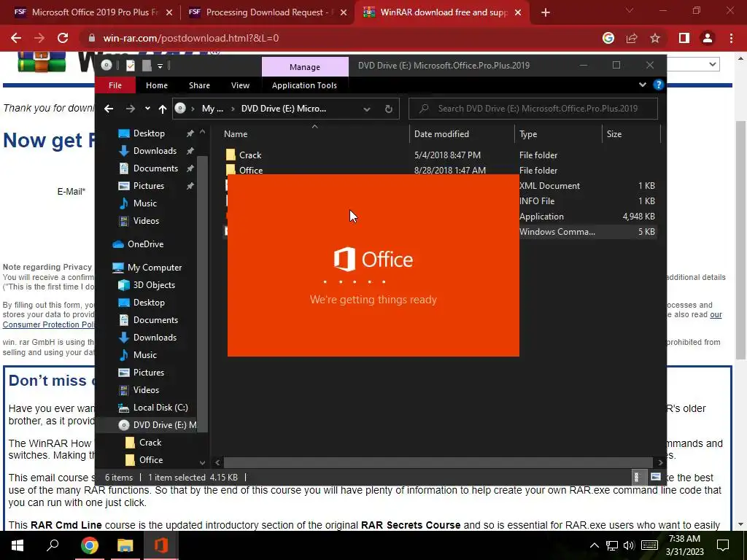This screenshot has height=560, width=747.
Task: Go up one folder level in Explorer
Action: (163, 109)
